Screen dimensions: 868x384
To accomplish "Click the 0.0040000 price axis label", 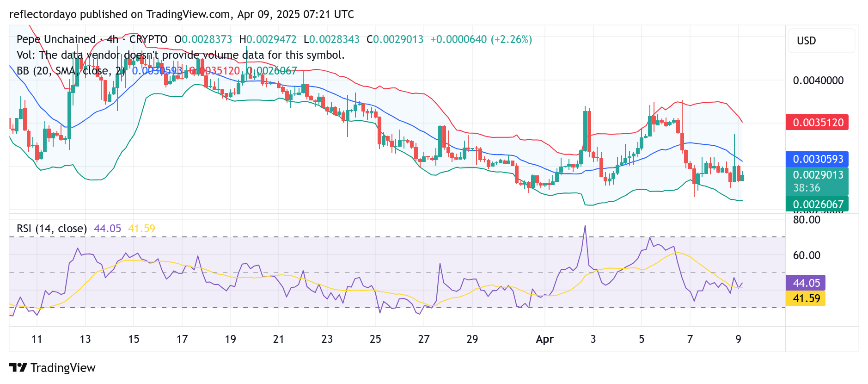I will [818, 81].
